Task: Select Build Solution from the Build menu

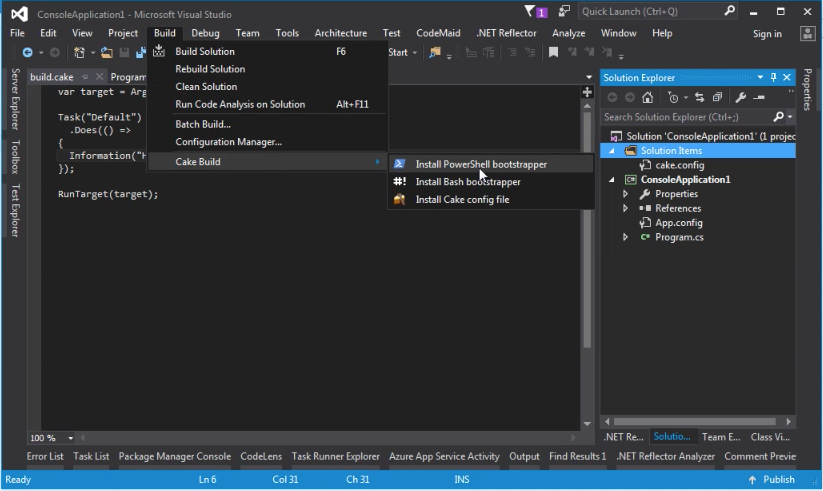Action: point(268,51)
